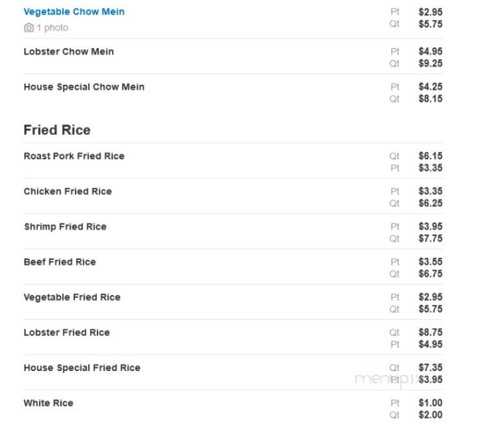The image size is (504, 432).
Task: Select the Lobster Chow Mein item
Action: click(69, 51)
